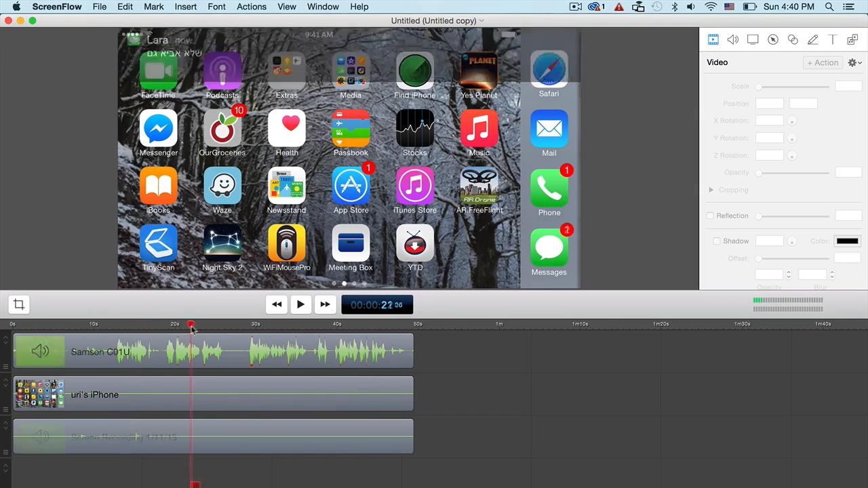This screenshot has width=868, height=488.
Task: Open the Screen Recording properties tab icon
Action: coord(753,40)
